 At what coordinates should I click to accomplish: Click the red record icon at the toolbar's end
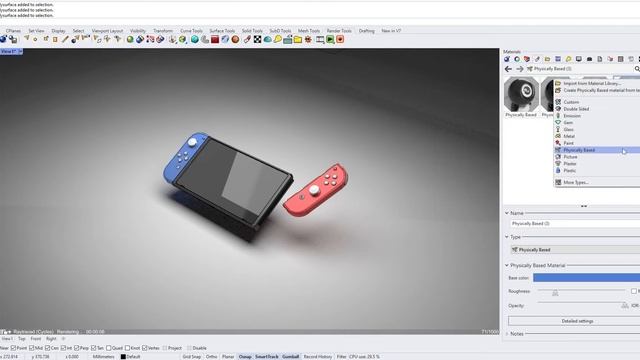pos(340,40)
